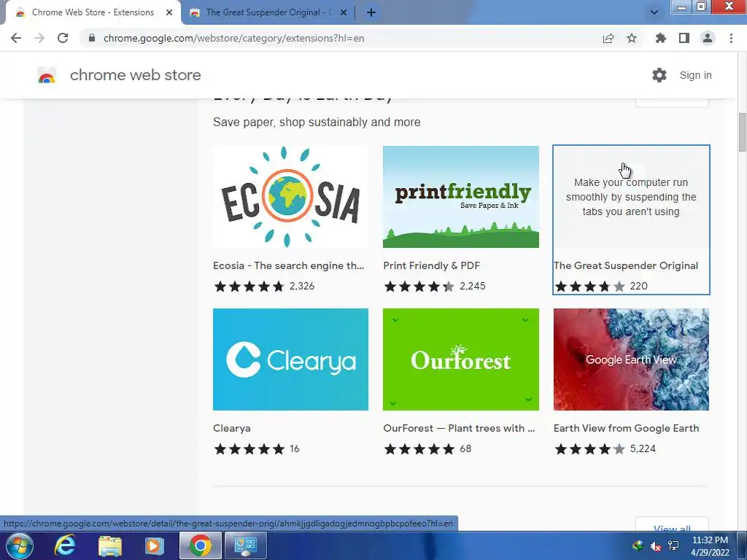The height and width of the screenshot is (560, 747).
Task: Open Chrome's three-dot menu
Action: (731, 38)
